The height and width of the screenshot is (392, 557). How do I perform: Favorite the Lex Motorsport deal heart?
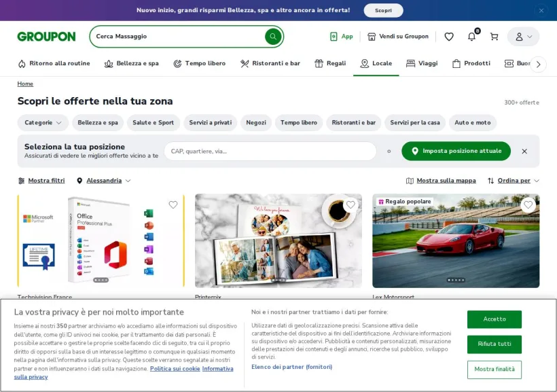[x=528, y=204]
